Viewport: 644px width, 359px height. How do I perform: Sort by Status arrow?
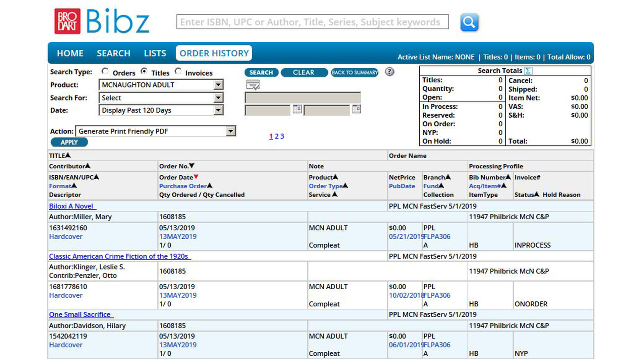537,194
